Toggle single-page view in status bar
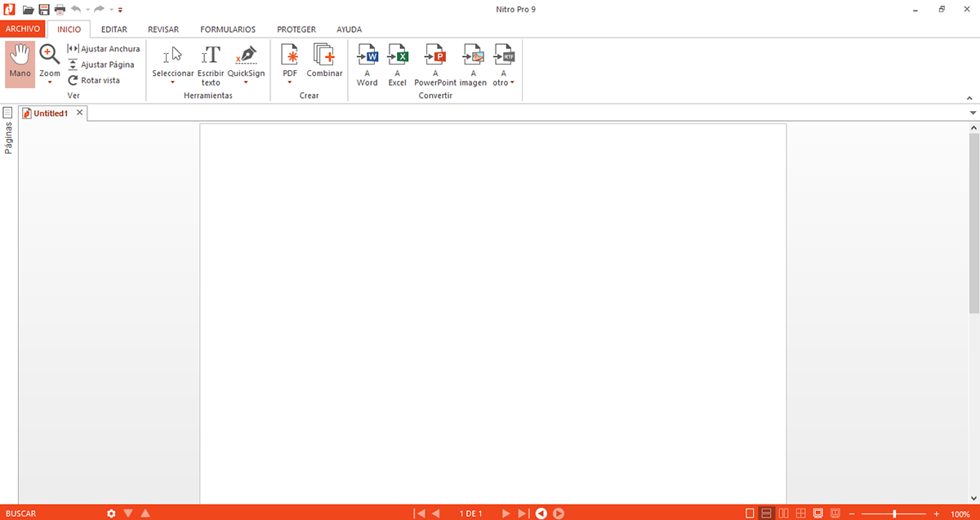The height and width of the screenshot is (520, 980). [x=749, y=513]
